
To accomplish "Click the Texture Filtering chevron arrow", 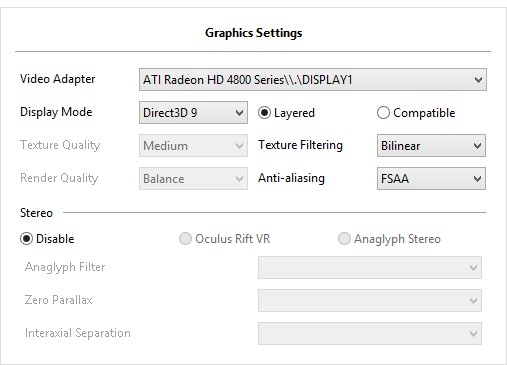I will (477, 146).
